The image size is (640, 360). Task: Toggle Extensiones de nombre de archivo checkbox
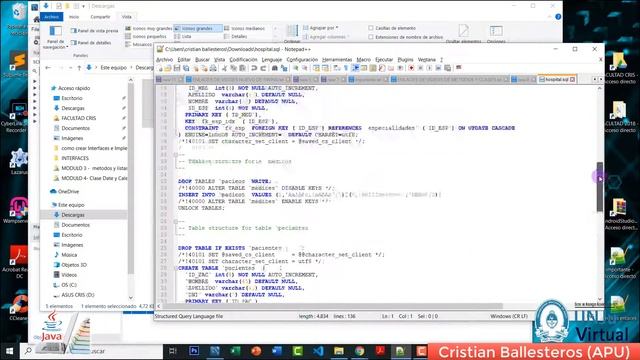(x=371, y=37)
